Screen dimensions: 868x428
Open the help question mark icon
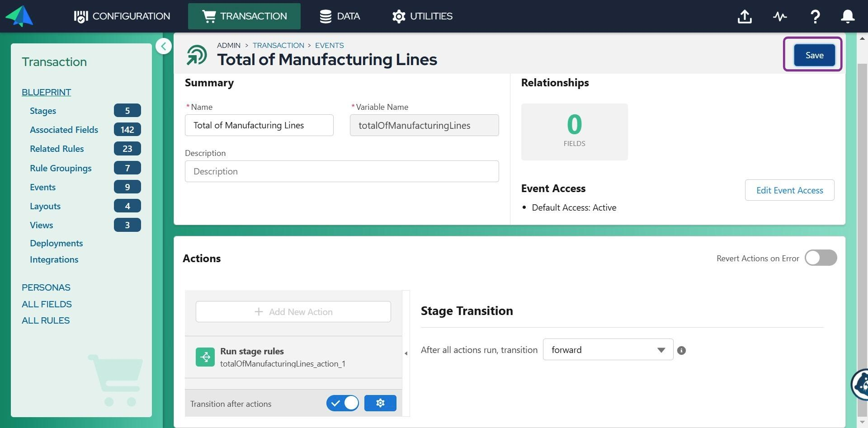(815, 17)
